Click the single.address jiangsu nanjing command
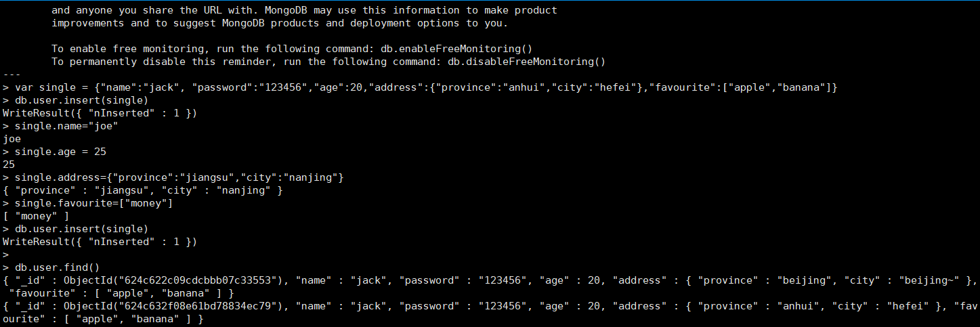Viewport: 980px width, 327px height. (173, 177)
